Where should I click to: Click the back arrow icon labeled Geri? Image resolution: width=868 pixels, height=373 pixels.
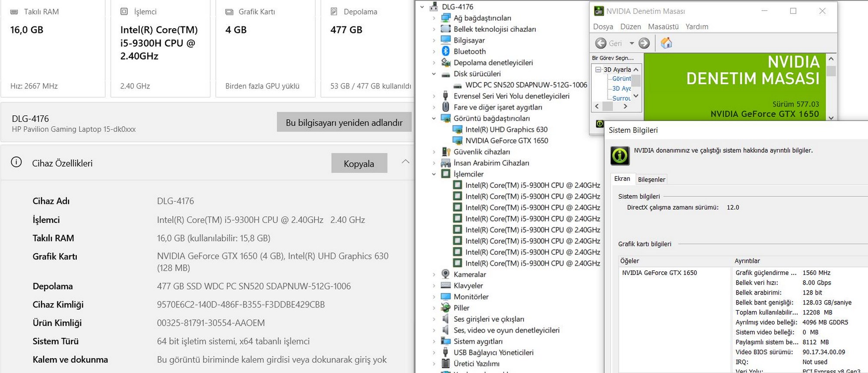pos(601,43)
